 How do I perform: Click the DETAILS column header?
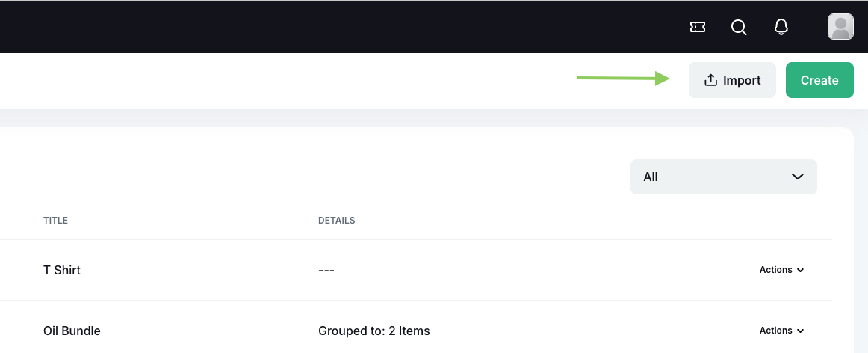(x=337, y=221)
